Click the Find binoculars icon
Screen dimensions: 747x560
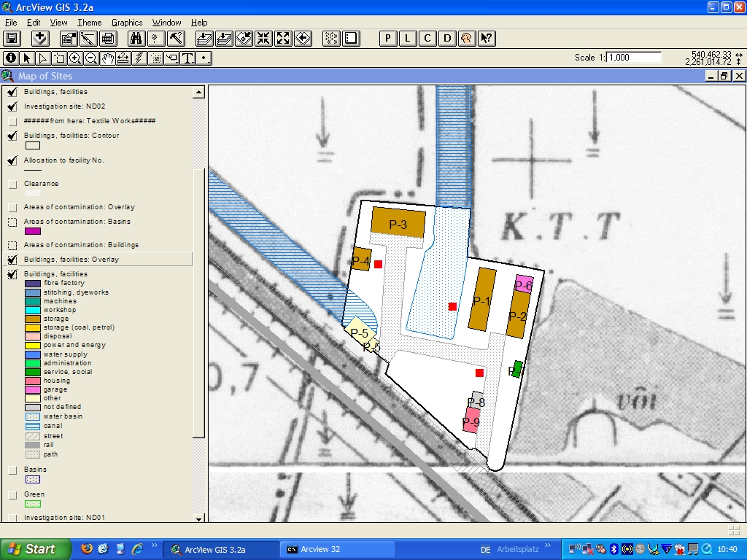coord(136,39)
